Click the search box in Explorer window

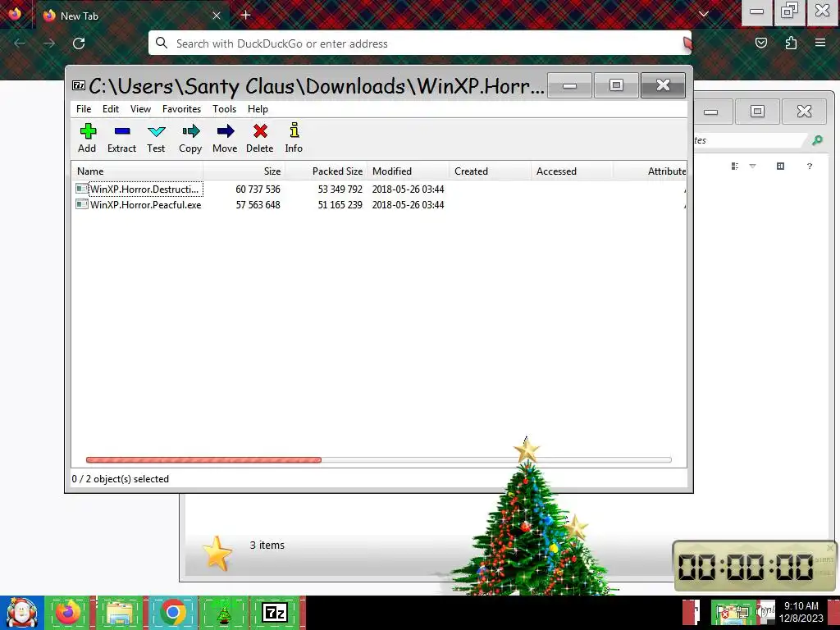pyautogui.click(x=750, y=140)
